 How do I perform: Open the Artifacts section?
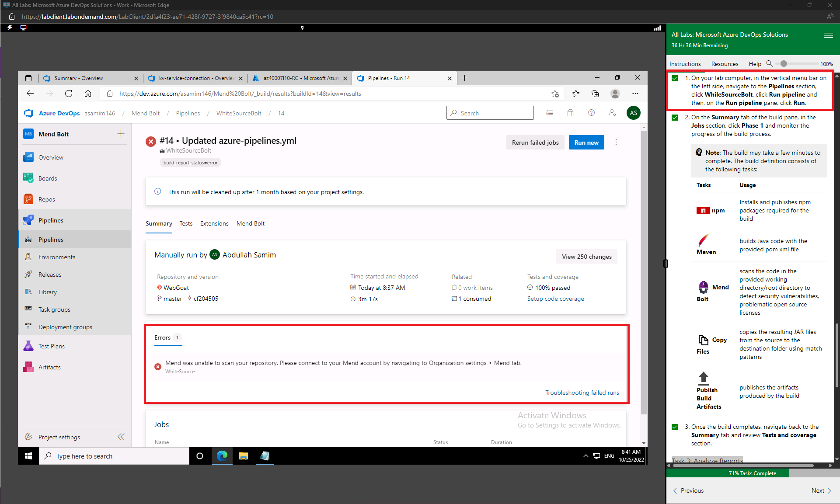click(49, 367)
